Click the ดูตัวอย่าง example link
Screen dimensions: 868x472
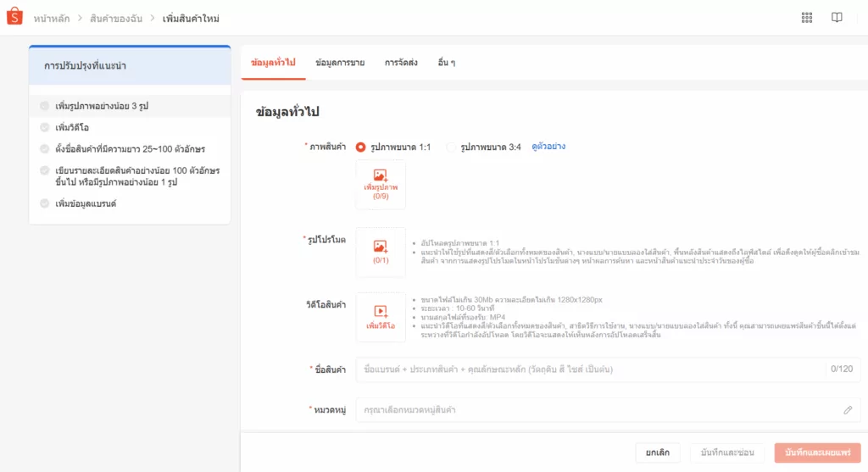pyautogui.click(x=548, y=147)
